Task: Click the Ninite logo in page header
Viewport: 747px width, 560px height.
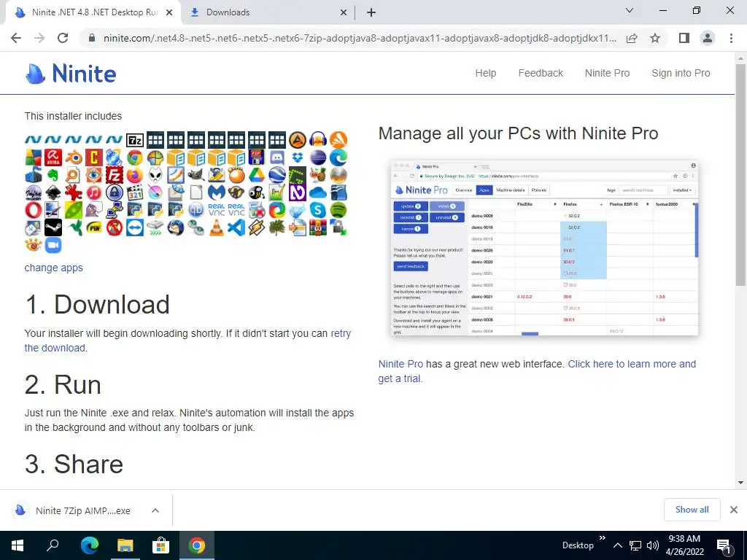Action: pos(71,74)
